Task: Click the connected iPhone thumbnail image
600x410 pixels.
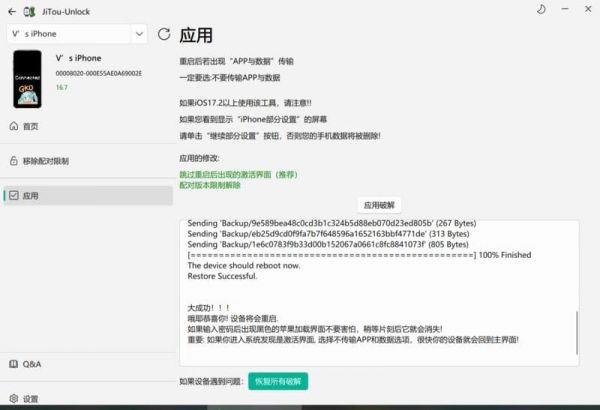Action: (x=27, y=79)
